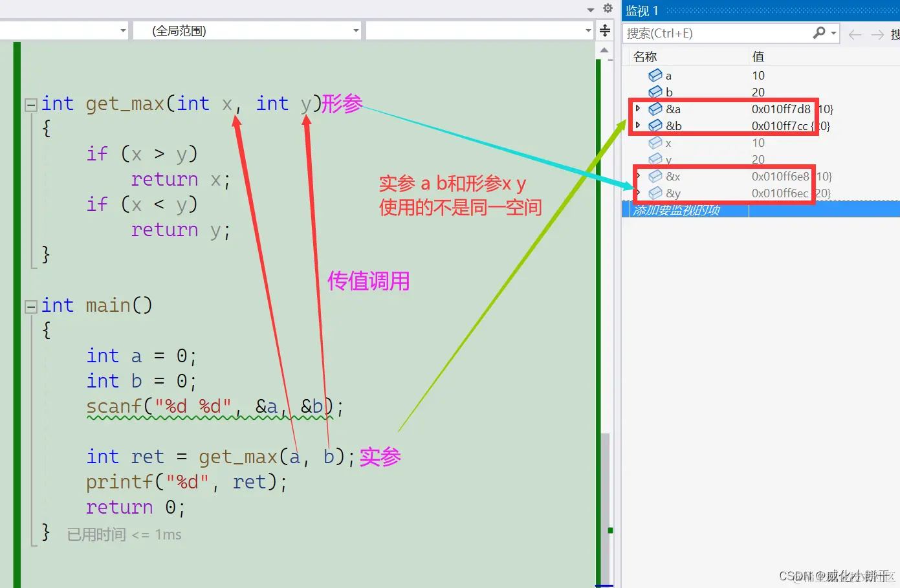
Task: Click the 监视 1 panel title
Action: [x=642, y=10]
